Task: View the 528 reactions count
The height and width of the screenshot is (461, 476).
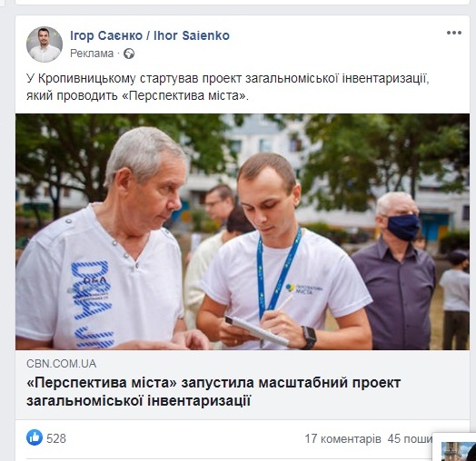Action: pyautogui.click(x=56, y=438)
